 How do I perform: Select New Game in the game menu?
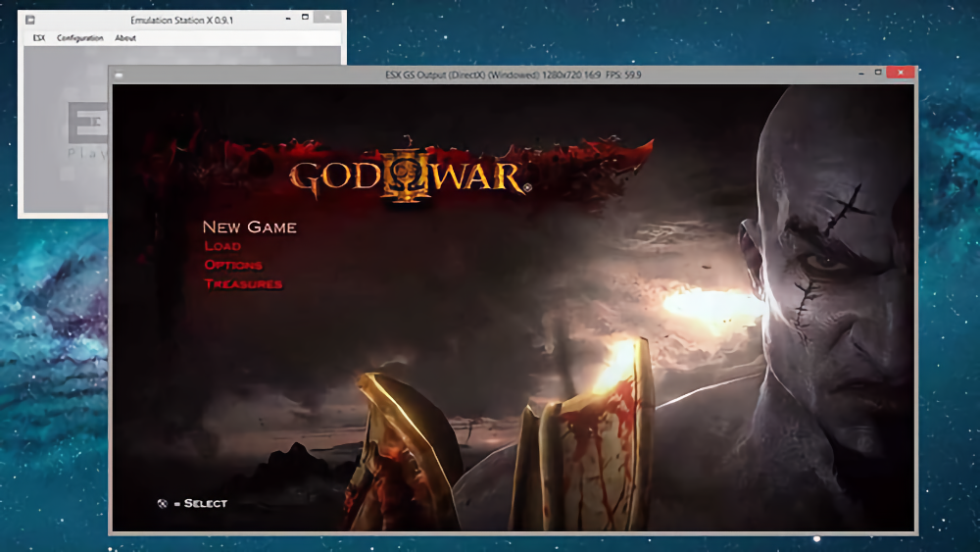click(x=249, y=226)
